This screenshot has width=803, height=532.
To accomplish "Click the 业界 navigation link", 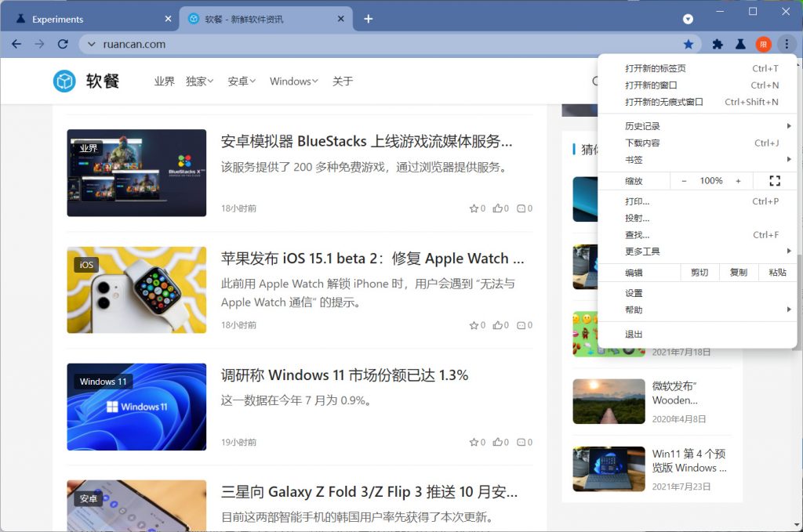I will [164, 81].
